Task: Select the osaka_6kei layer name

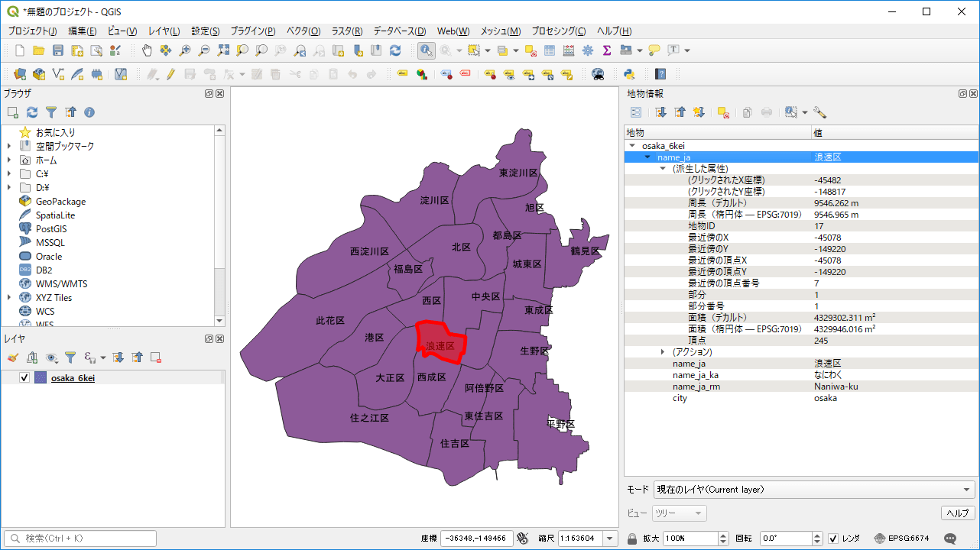Action: (x=73, y=378)
